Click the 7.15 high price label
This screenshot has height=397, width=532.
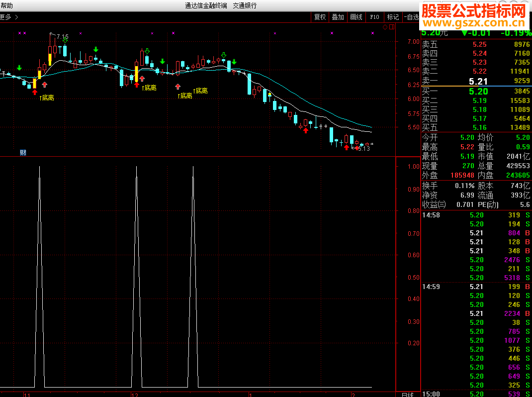click(x=63, y=37)
